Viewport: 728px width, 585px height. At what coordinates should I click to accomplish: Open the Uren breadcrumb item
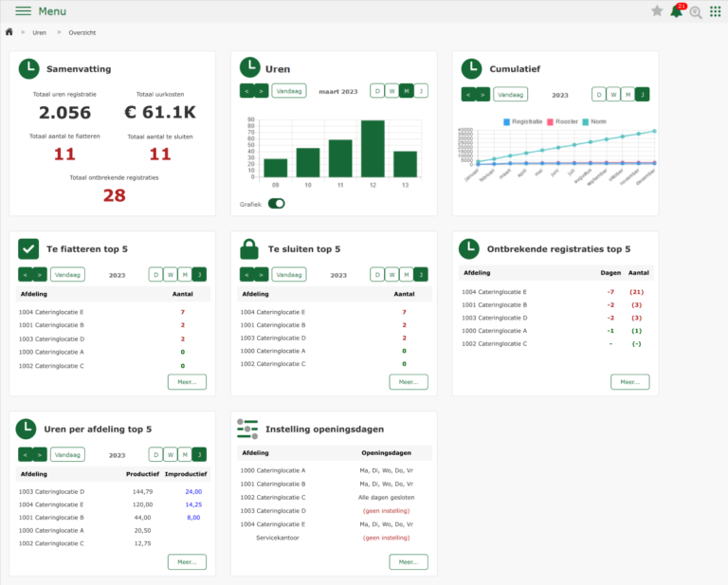(39, 33)
